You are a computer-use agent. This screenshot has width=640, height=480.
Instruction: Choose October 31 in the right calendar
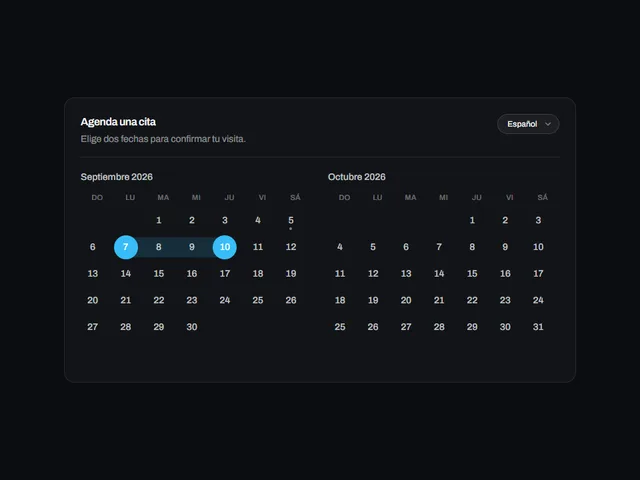tap(538, 327)
